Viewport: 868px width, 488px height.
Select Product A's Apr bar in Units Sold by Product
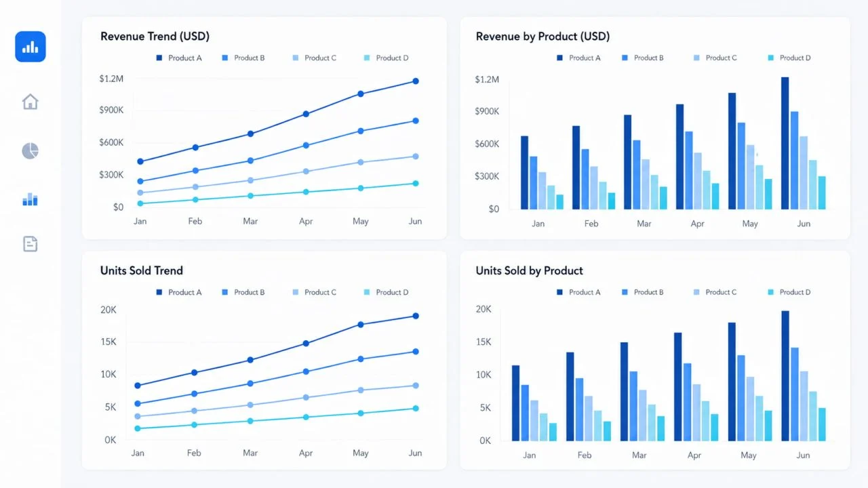coord(678,387)
